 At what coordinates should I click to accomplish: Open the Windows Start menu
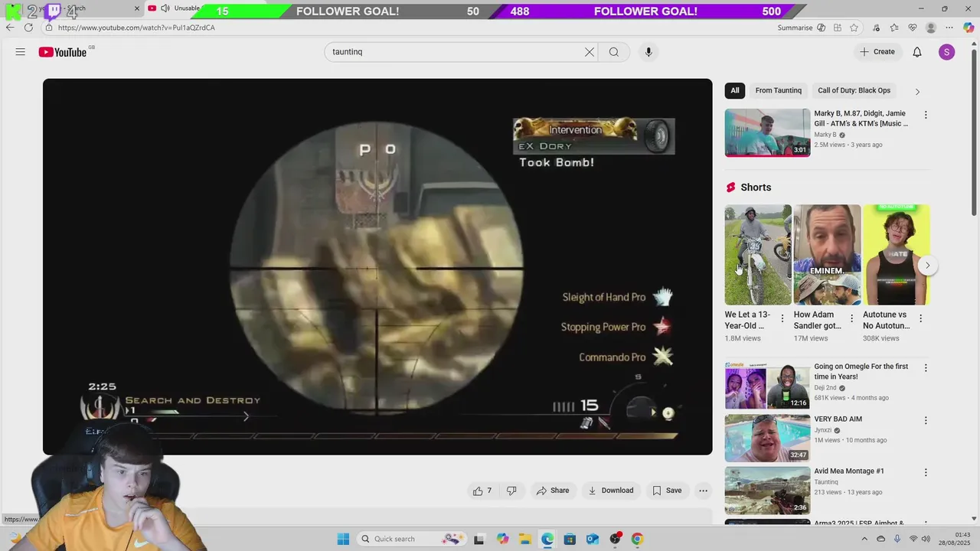tap(342, 539)
